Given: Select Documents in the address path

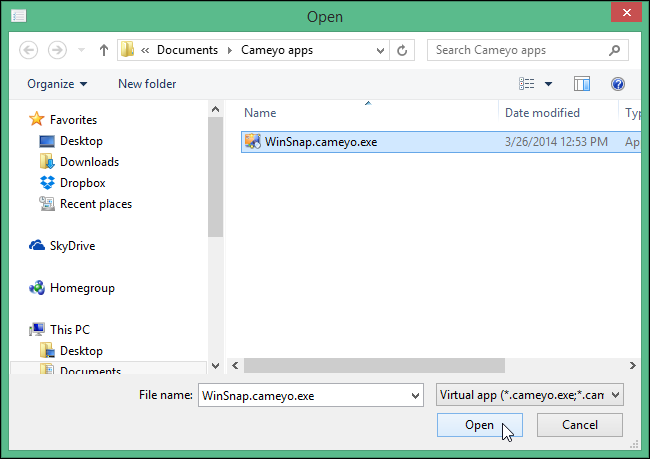Looking at the screenshot, I should click(187, 50).
